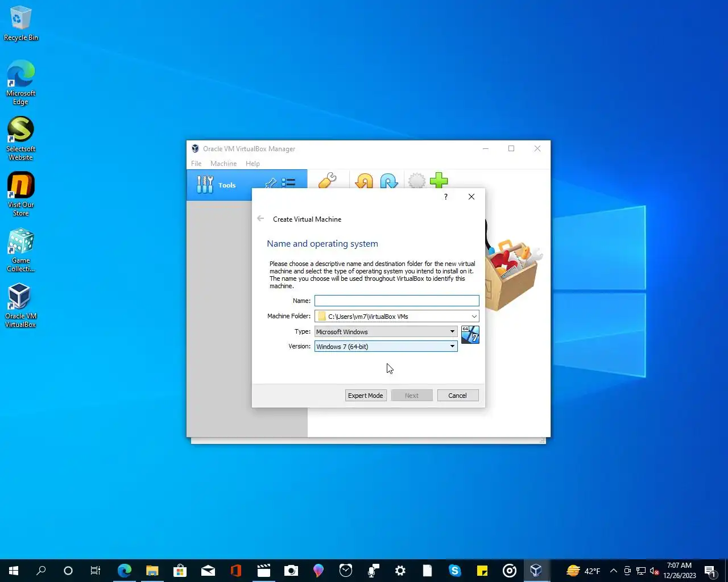Open Paint 3D from the taskbar
Viewport: 728px width, 582px height.
(x=318, y=571)
